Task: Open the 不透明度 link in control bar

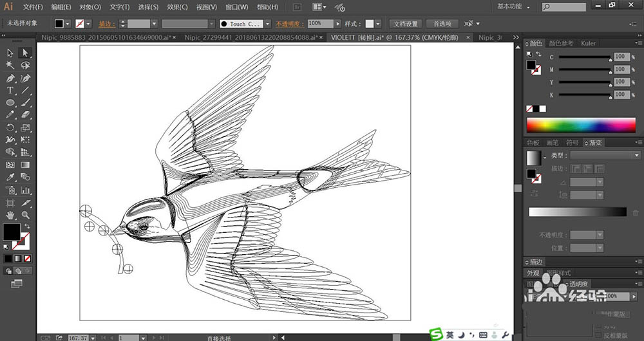Action: [290, 24]
